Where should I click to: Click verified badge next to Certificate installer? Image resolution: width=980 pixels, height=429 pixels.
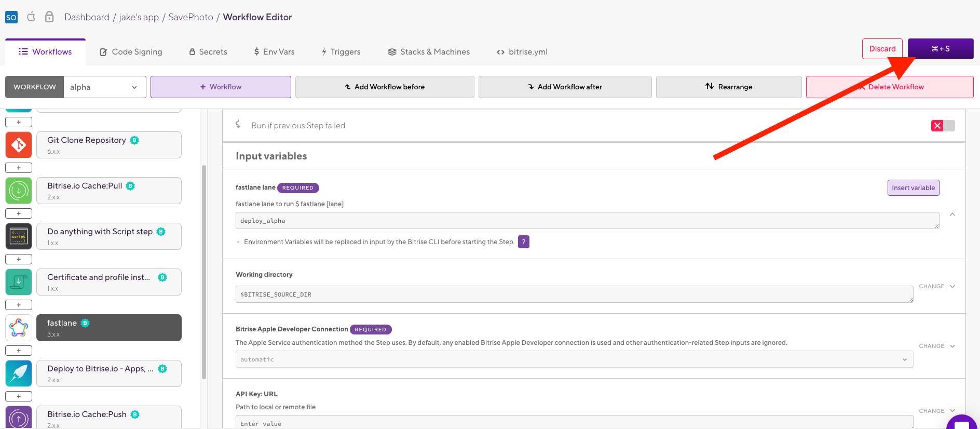(x=162, y=277)
